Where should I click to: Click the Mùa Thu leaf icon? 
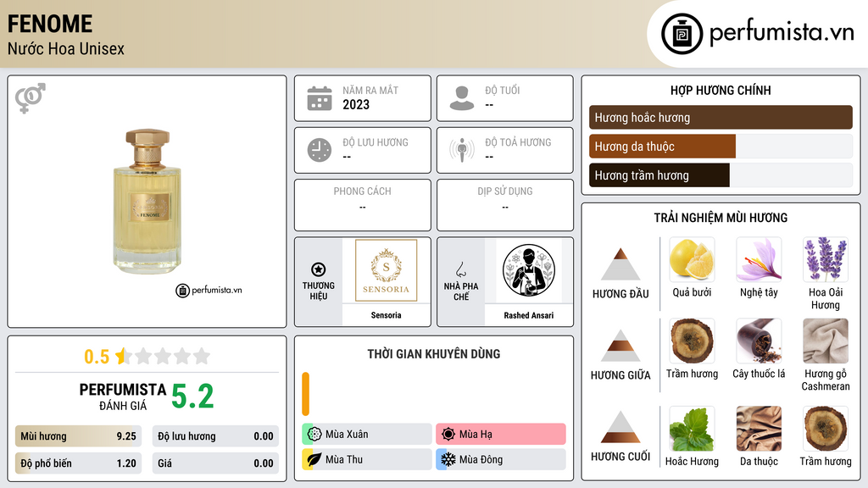pyautogui.click(x=314, y=459)
